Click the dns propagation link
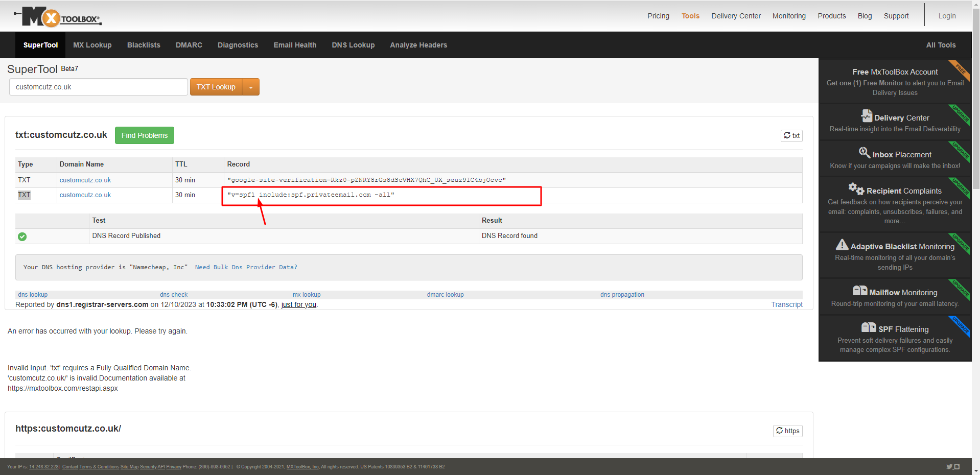 pyautogui.click(x=622, y=295)
